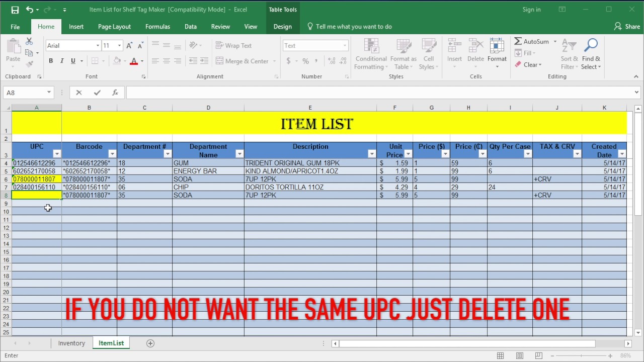
Task: Collapse the ribbon with the chevron arrow
Action: [636, 76]
